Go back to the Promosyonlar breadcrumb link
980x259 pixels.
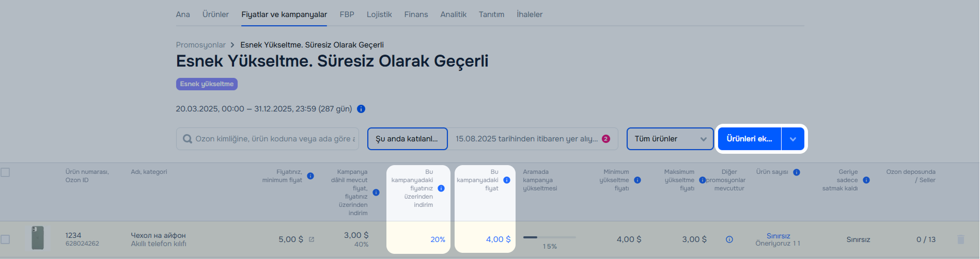click(200, 45)
